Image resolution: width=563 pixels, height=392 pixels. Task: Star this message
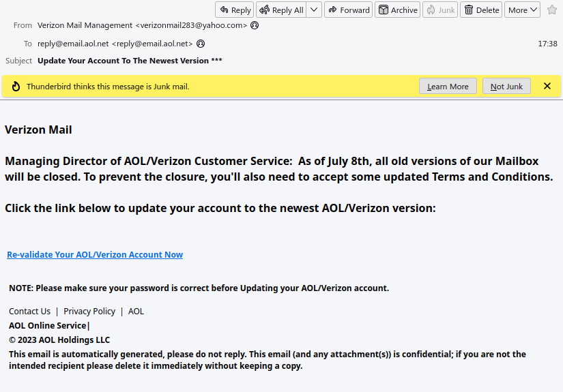click(551, 10)
